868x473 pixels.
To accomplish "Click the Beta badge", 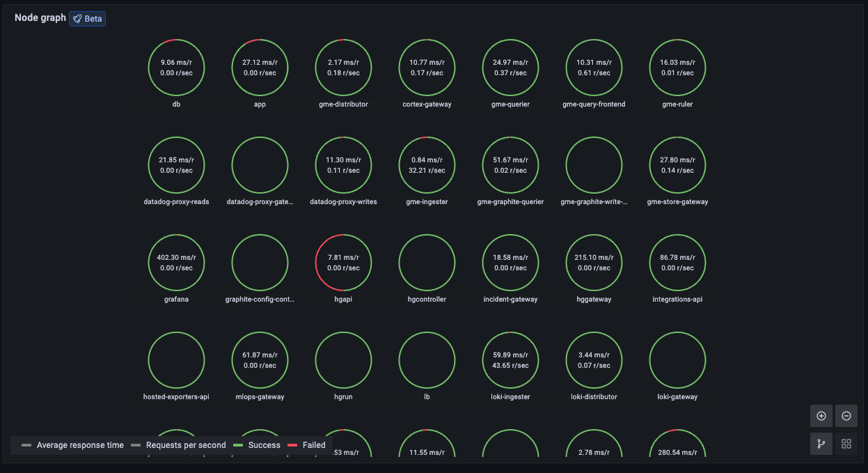I will [87, 18].
